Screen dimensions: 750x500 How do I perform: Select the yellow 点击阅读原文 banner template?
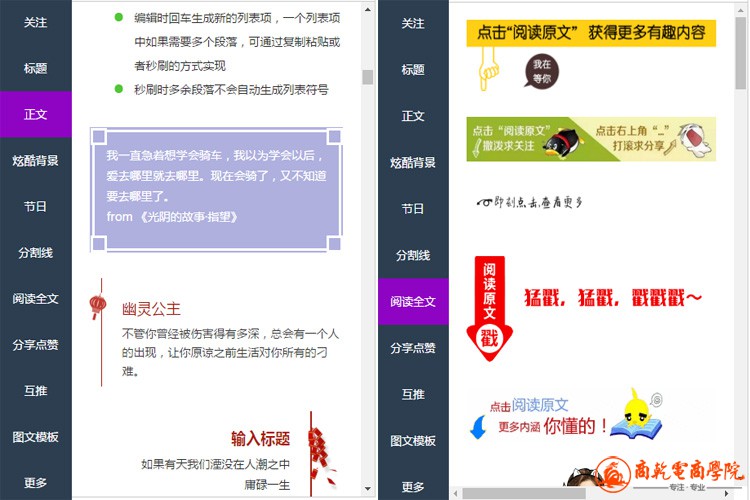coord(591,33)
